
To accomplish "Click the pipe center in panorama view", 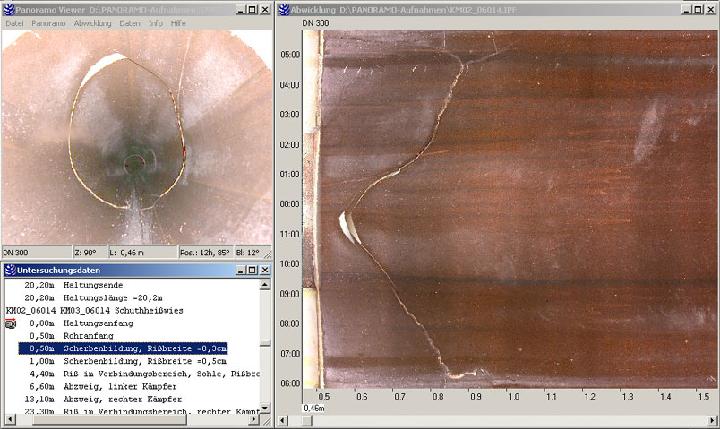I will (134, 163).
